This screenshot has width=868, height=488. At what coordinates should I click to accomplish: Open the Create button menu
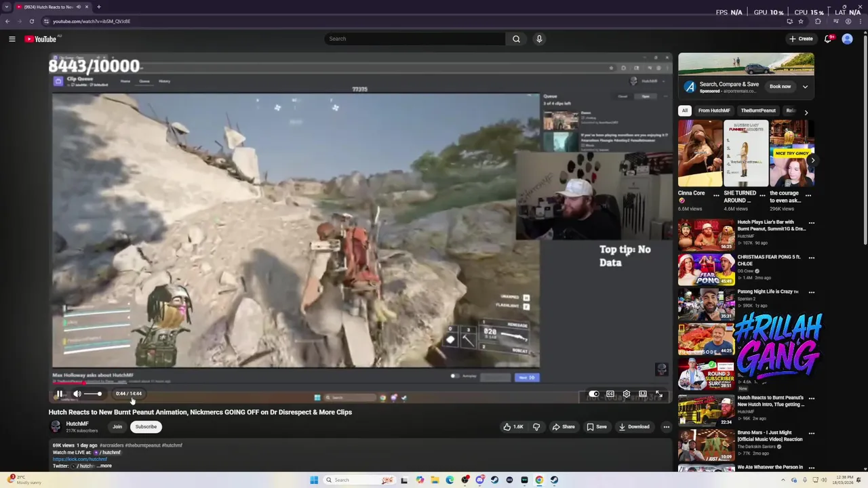801,39
